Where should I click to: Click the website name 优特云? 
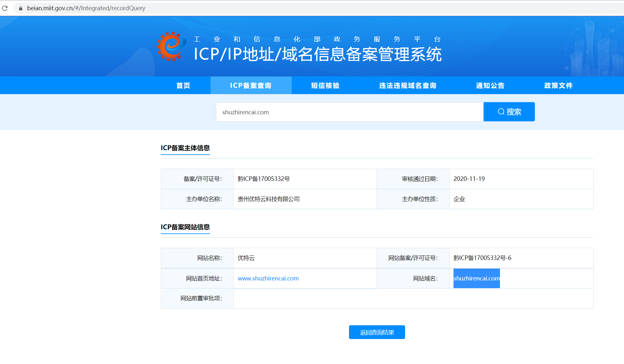246,258
